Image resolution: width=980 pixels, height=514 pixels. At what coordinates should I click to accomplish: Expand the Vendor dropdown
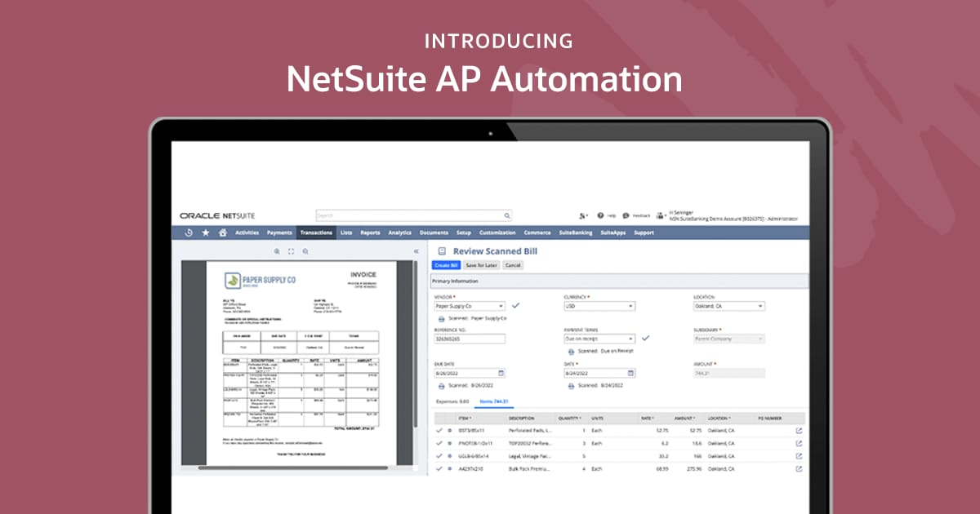point(501,306)
